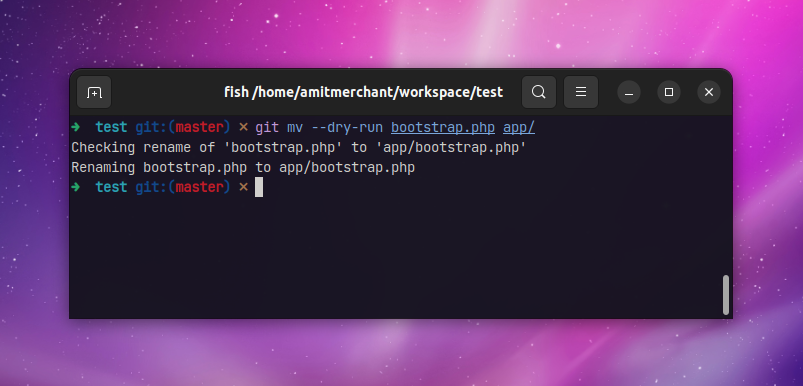Click the 'git mv' command text
Viewport: 803px width, 386px height.
(x=279, y=127)
